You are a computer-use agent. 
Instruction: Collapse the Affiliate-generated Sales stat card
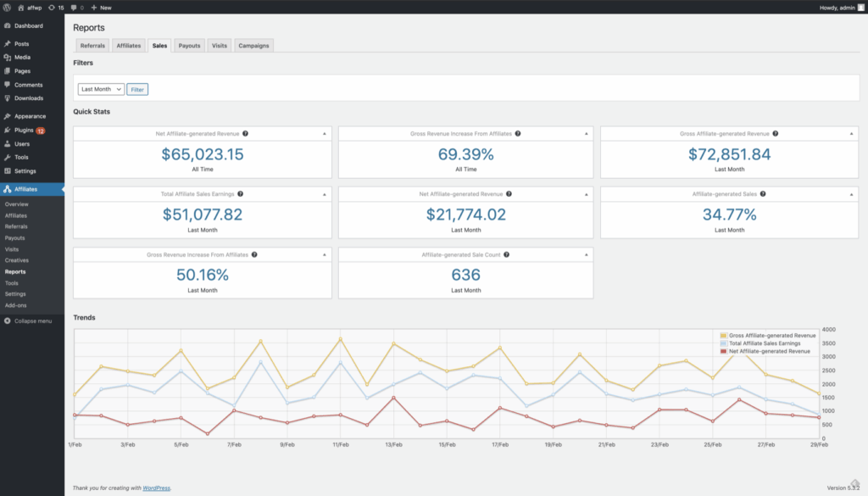click(x=849, y=194)
